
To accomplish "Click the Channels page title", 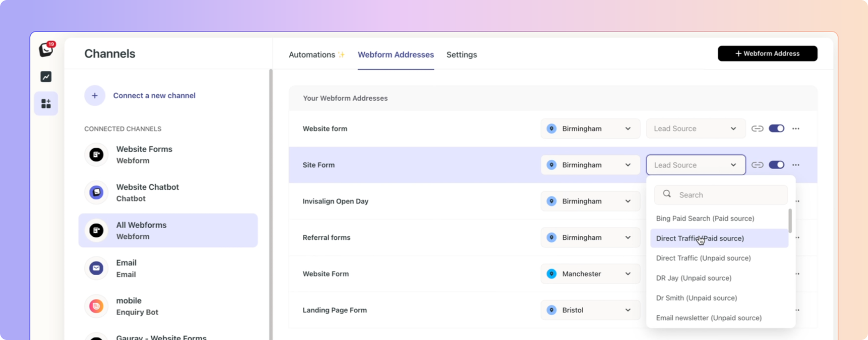I will [x=110, y=54].
